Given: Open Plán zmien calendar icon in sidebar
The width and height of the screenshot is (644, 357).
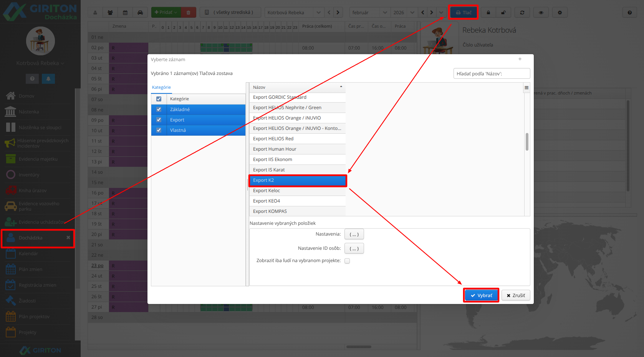Looking at the screenshot, I should click(11, 269).
